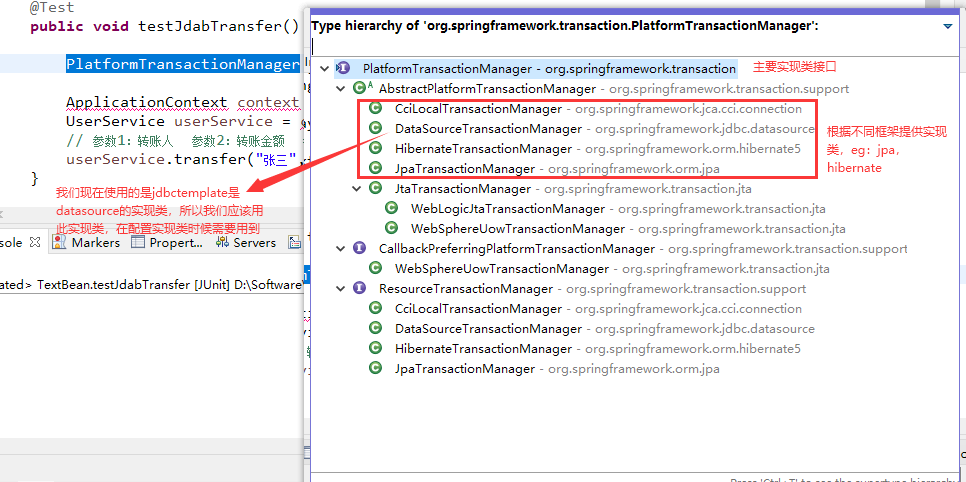Screen dimensions: 966x482
Task: Select HibernateTransactionManager under ResourceTransactionManager
Action: tap(483, 349)
